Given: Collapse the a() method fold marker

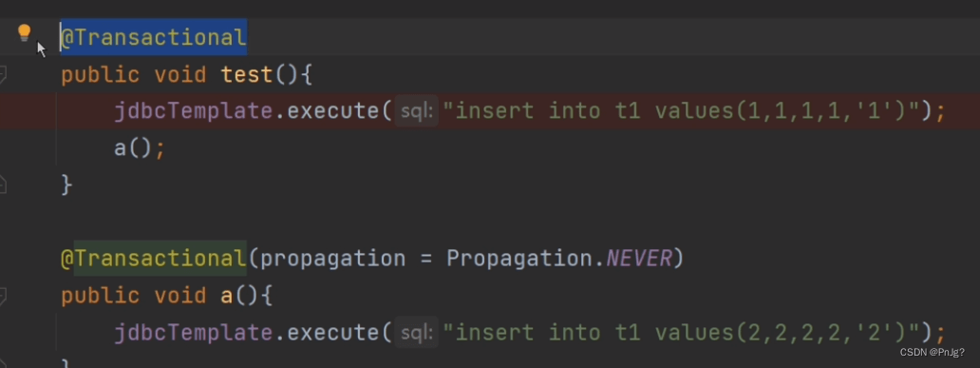Looking at the screenshot, I should (3, 296).
